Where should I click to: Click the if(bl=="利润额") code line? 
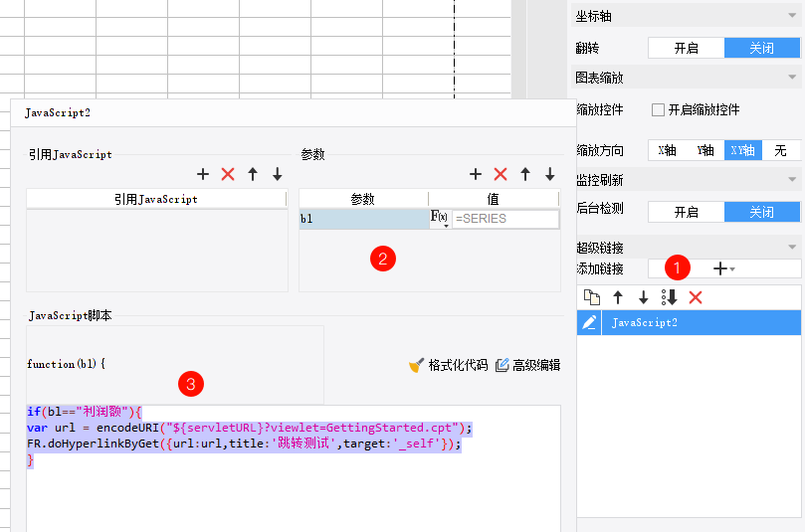point(85,412)
